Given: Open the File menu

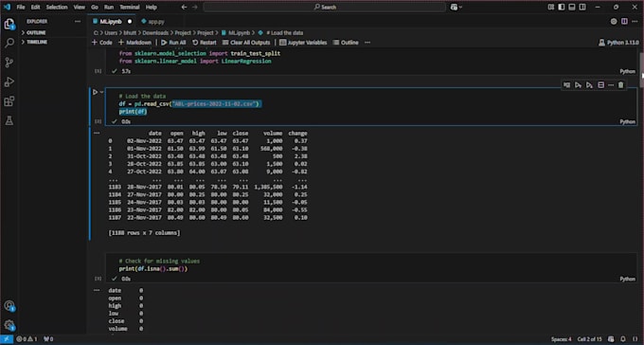Looking at the screenshot, I should coord(21,7).
